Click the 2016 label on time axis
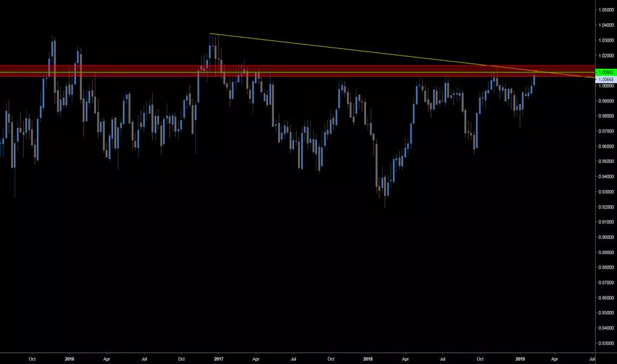617x364 pixels. [x=70, y=359]
